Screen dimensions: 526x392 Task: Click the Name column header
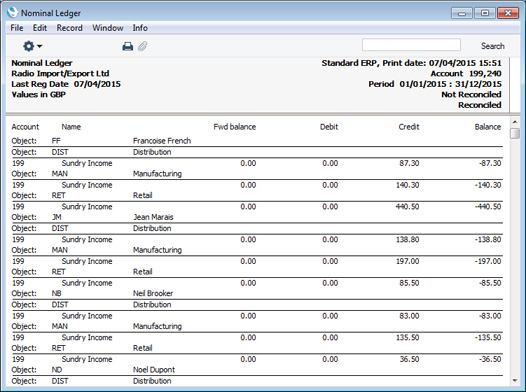[71, 127]
